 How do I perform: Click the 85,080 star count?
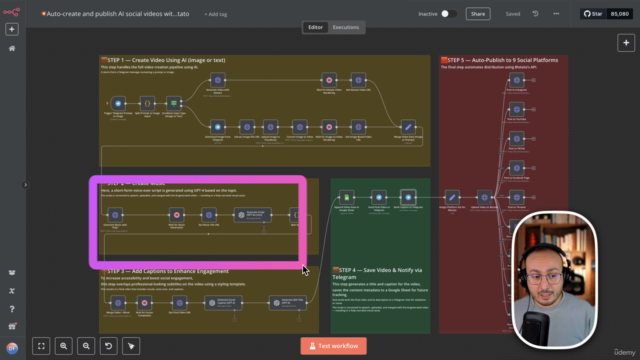click(x=620, y=14)
